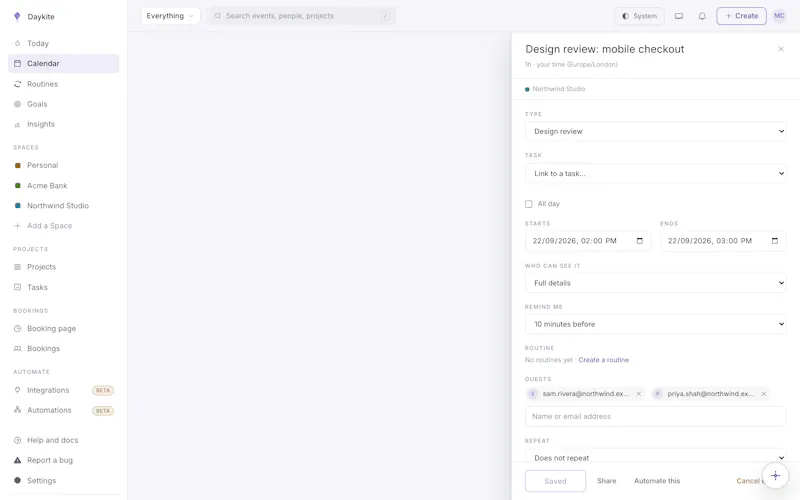This screenshot has height=500, width=800.
Task: Click Automate this
Action: (x=657, y=481)
